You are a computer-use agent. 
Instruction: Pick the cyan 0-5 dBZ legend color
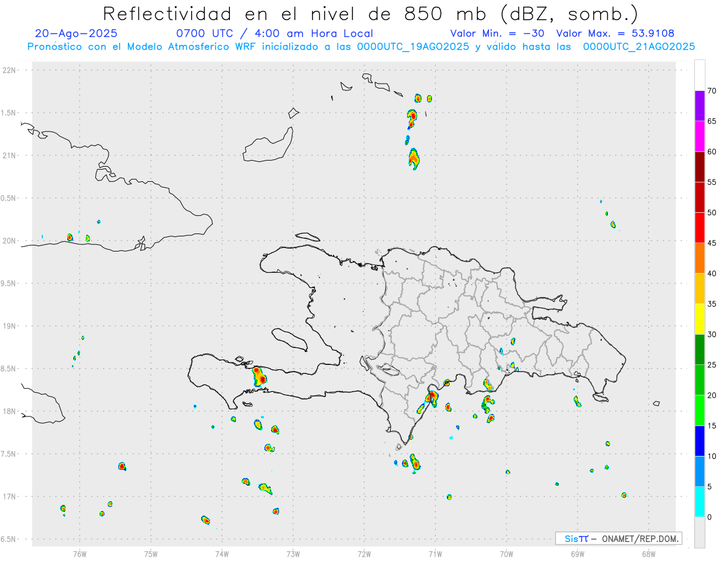coord(699,501)
